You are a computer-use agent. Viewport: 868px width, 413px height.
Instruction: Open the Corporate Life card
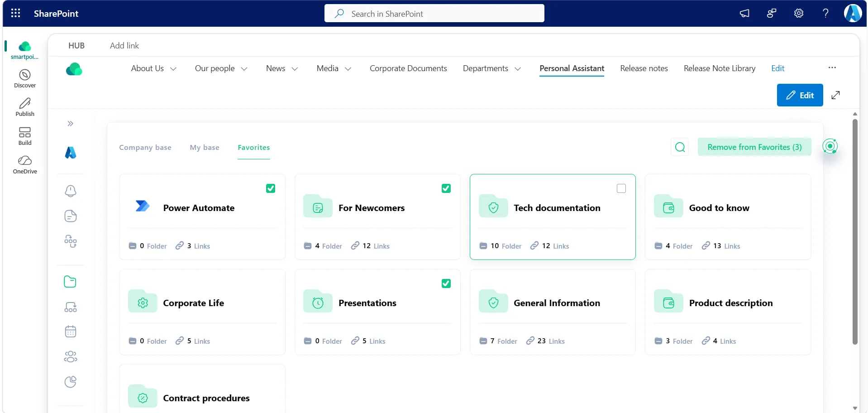click(202, 312)
